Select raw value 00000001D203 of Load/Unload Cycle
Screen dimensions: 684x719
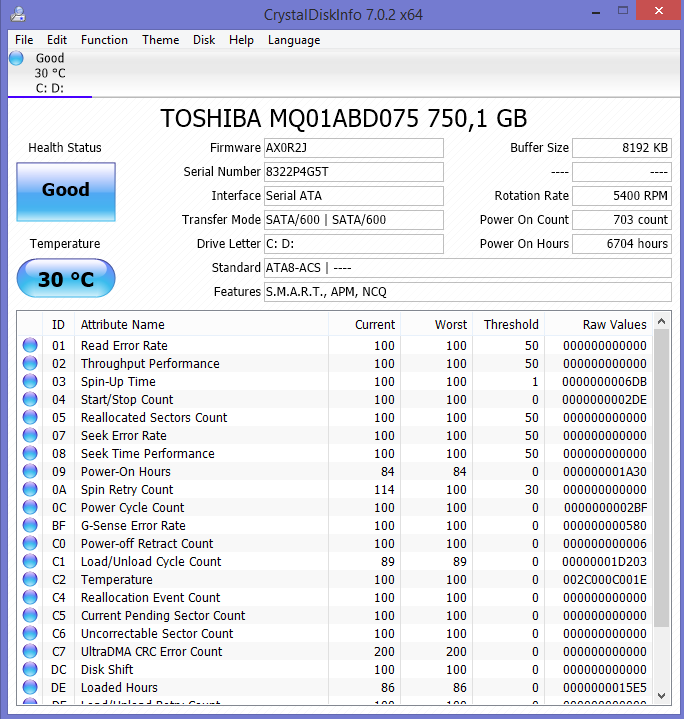604,562
